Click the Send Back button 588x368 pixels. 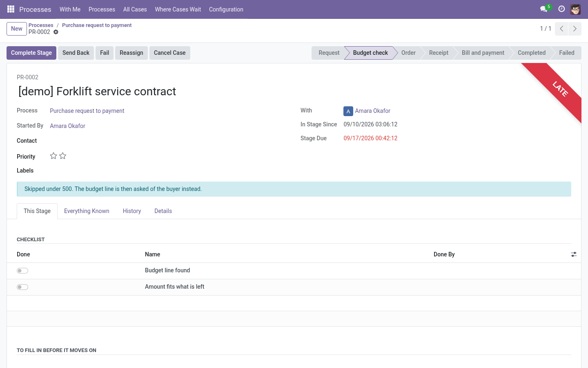[x=76, y=53]
